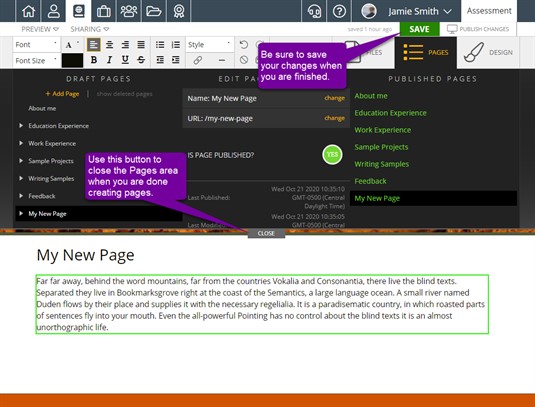Image resolution: width=535 pixels, height=407 pixels.
Task: Open the PREVIEW menu
Action: tap(40, 29)
